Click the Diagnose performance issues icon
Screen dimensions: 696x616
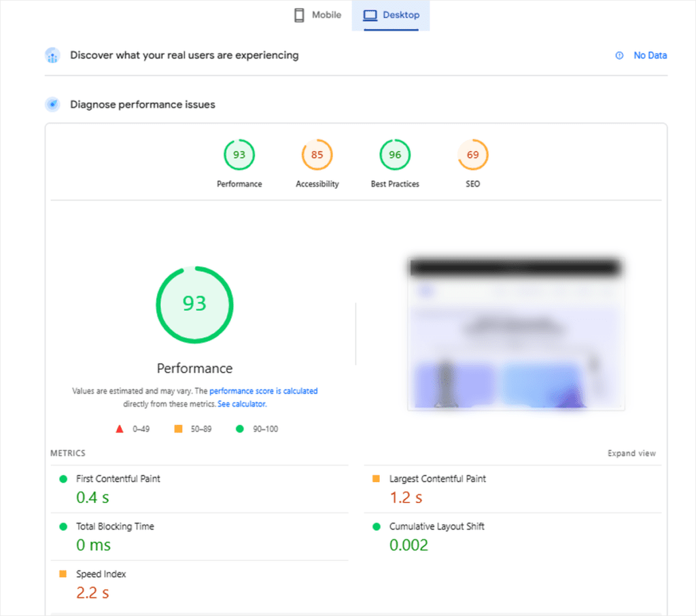tap(53, 105)
